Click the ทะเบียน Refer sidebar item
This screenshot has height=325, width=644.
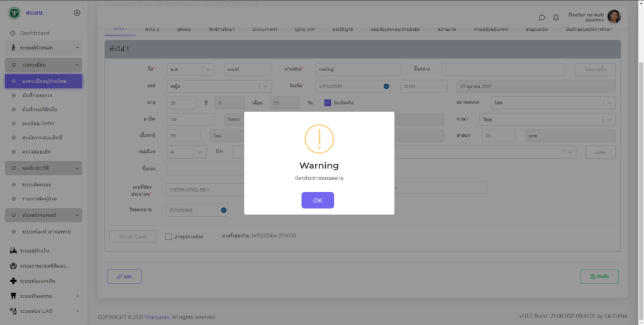pyautogui.click(x=38, y=124)
